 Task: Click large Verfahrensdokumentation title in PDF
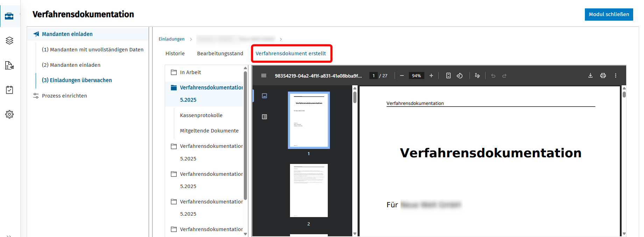point(490,153)
